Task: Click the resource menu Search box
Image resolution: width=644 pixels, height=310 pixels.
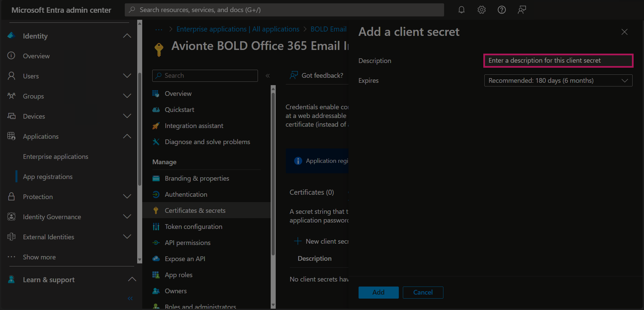Action: pyautogui.click(x=205, y=76)
